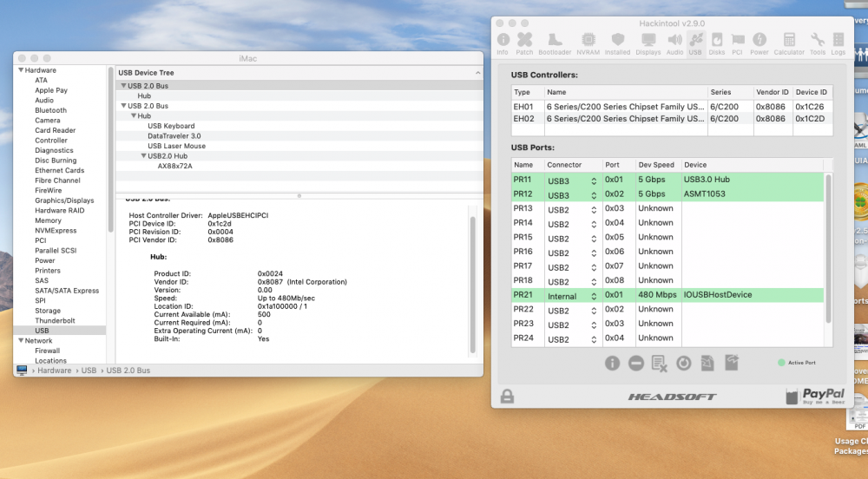
Task: Click the computer icon in iMac path bar
Action: tap(22, 370)
